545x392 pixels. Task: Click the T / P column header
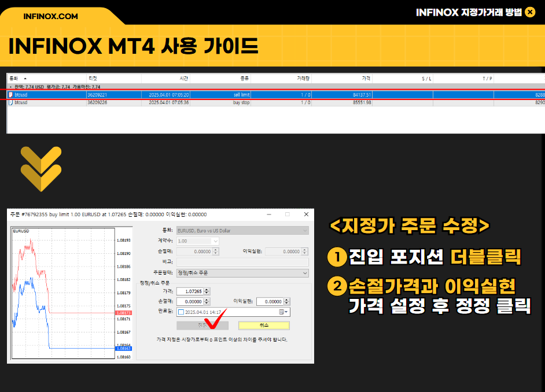463,79
